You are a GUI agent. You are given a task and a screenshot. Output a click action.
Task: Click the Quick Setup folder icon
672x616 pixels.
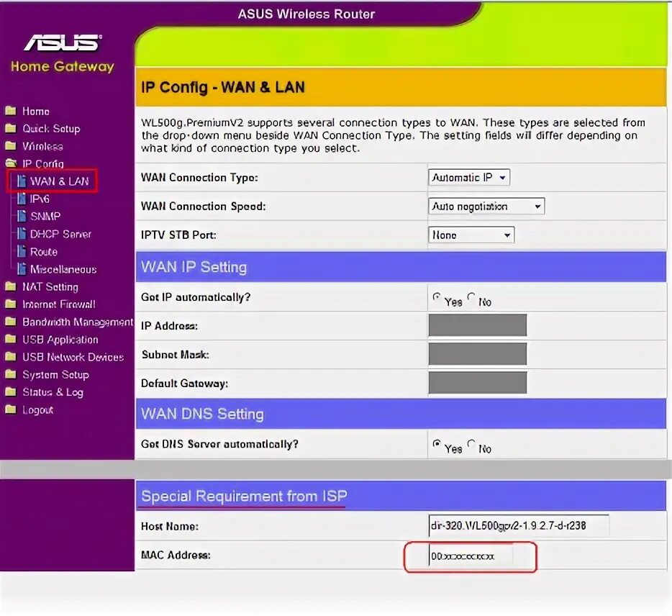pyautogui.click(x=11, y=129)
